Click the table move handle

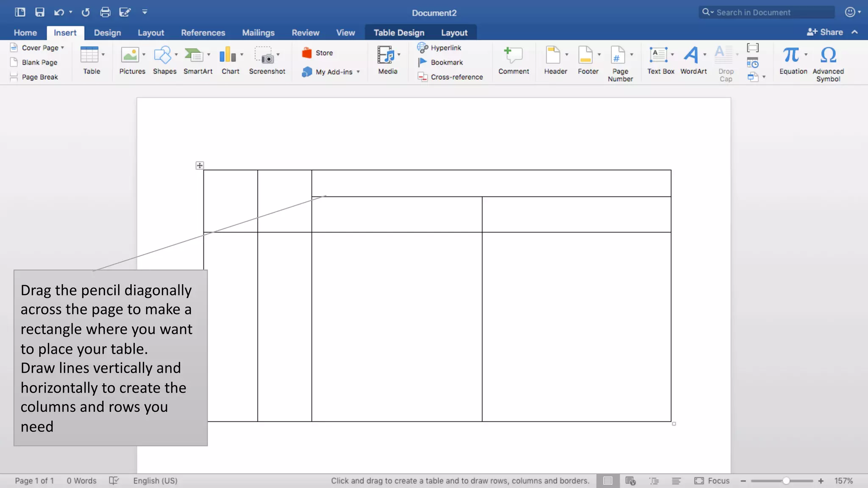(x=200, y=166)
